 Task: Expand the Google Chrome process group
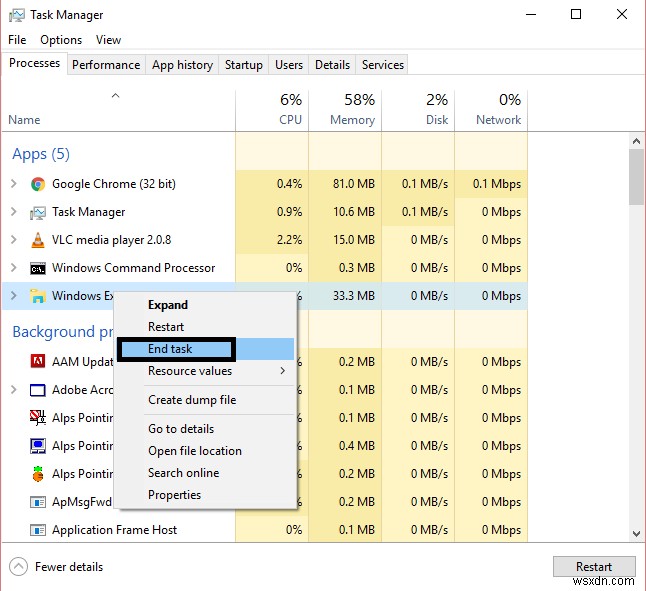[14, 184]
